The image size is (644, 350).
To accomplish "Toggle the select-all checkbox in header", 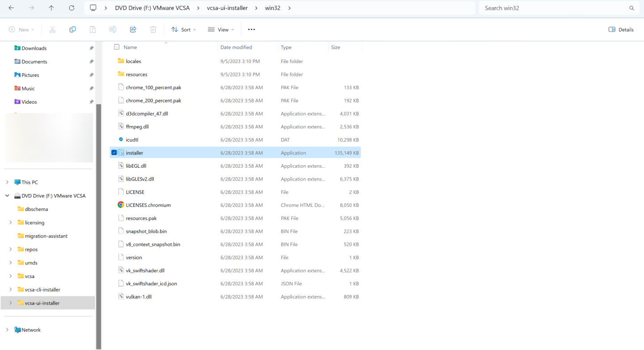I will point(117,47).
